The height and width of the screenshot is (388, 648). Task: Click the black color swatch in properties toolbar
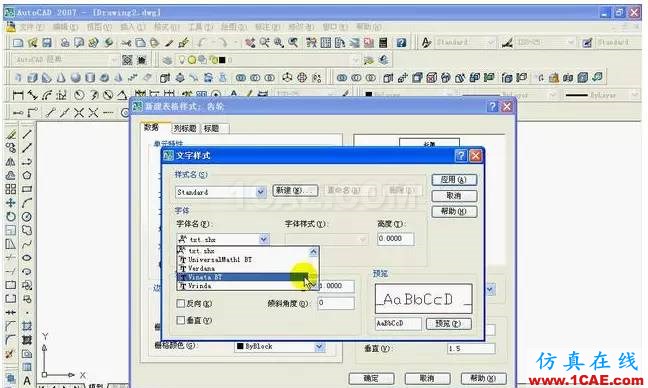pos(369,95)
